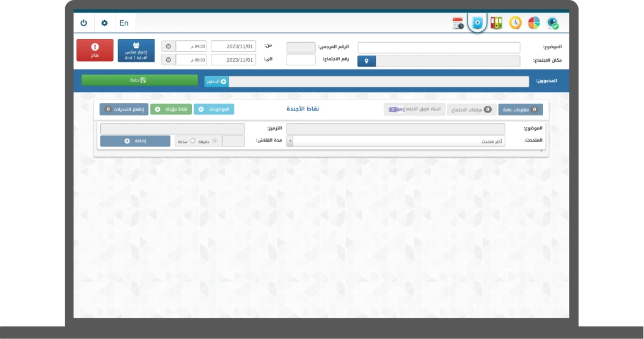Switch language using the En item
Viewport: 644px width, 339px height.
124,23
